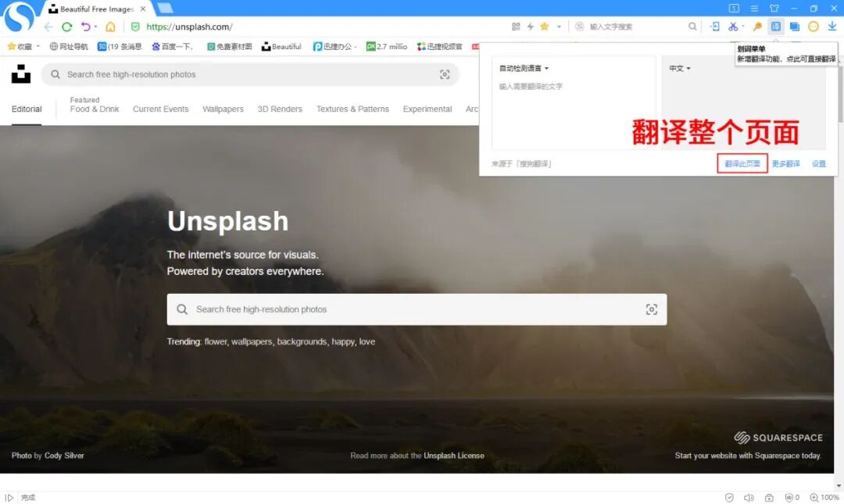
Task: Click the Cody Silver photographer link
Action: point(64,456)
